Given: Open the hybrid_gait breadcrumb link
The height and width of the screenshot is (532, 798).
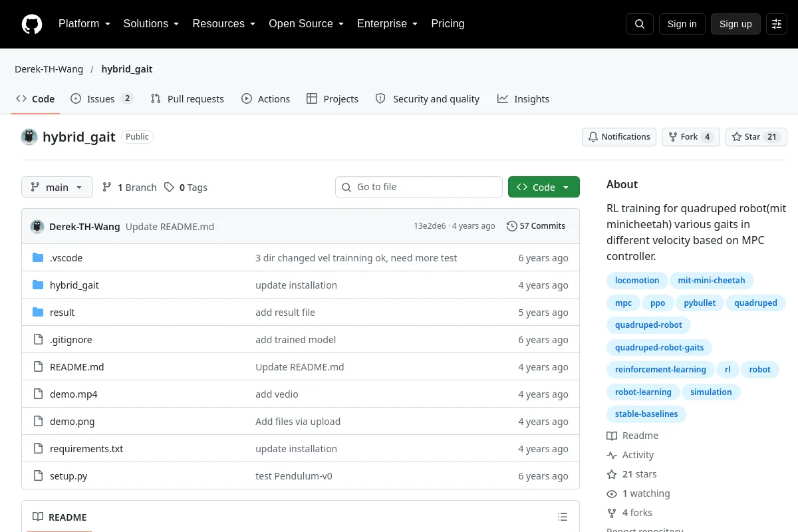Looking at the screenshot, I should tap(127, 69).
